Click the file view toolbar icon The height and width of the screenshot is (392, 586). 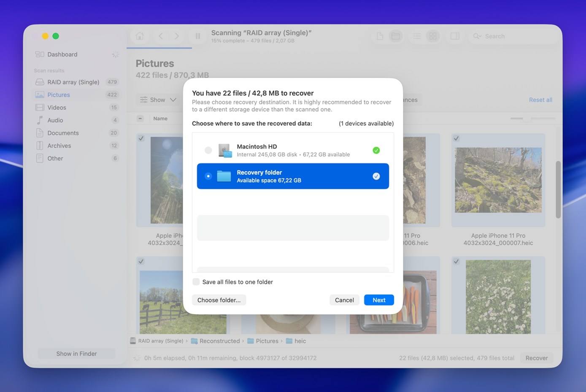point(380,36)
